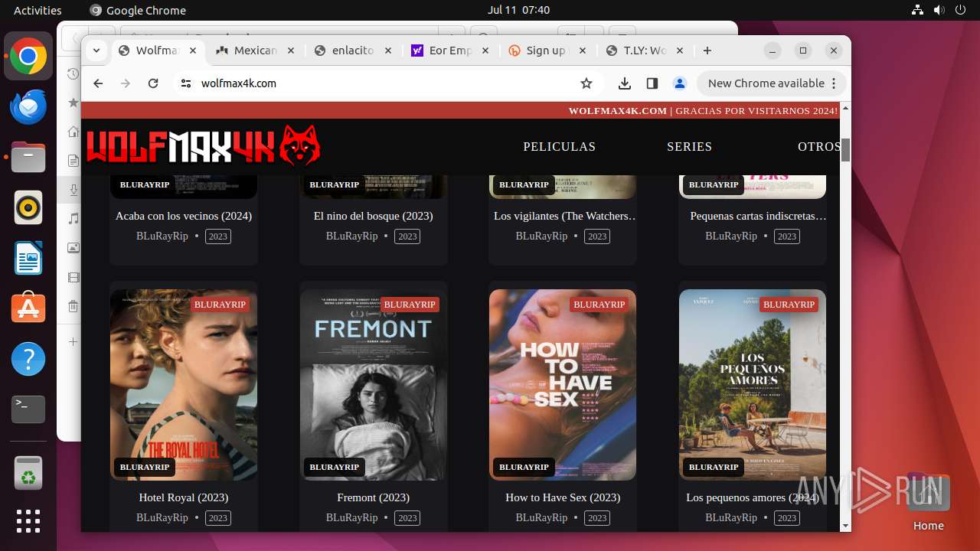Click the WOLFMAX4K wolf logo
The width and height of the screenshot is (980, 551).
[x=204, y=146]
